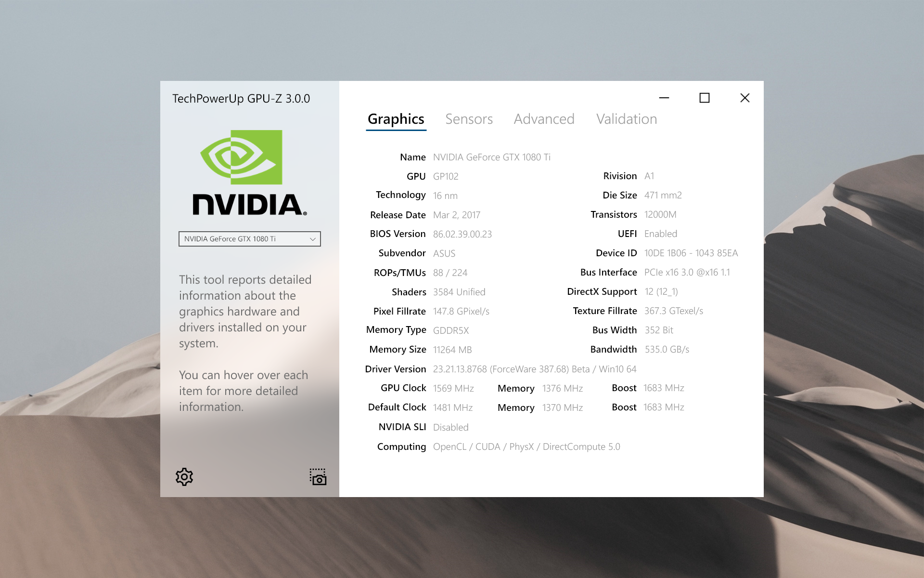Click the BIOS Version value 86.02.39.00.23
924x578 pixels.
(x=462, y=234)
